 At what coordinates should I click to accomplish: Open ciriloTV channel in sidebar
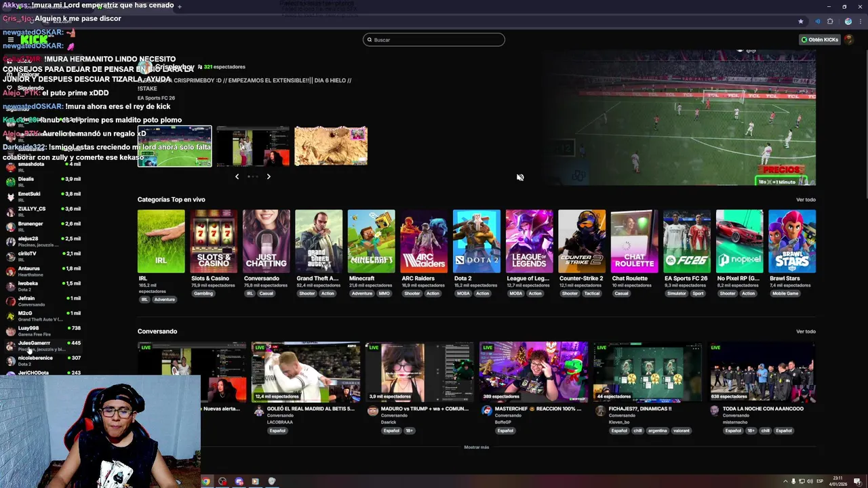coord(43,256)
